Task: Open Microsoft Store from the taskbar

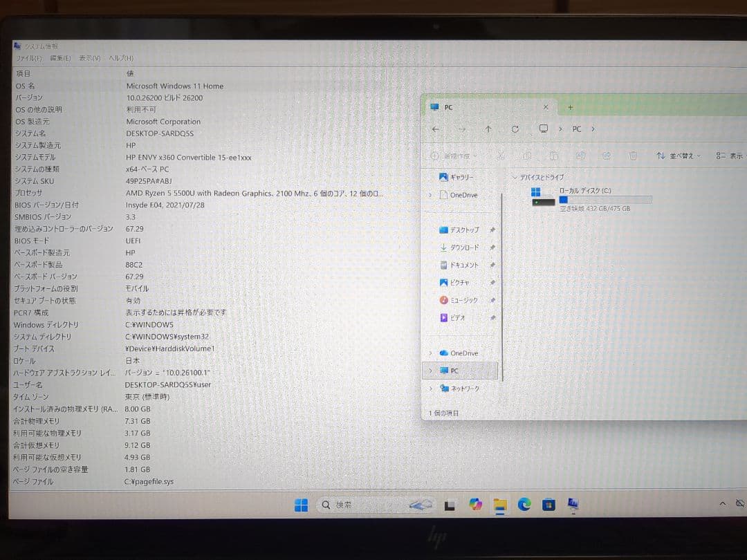Action: pos(548,505)
